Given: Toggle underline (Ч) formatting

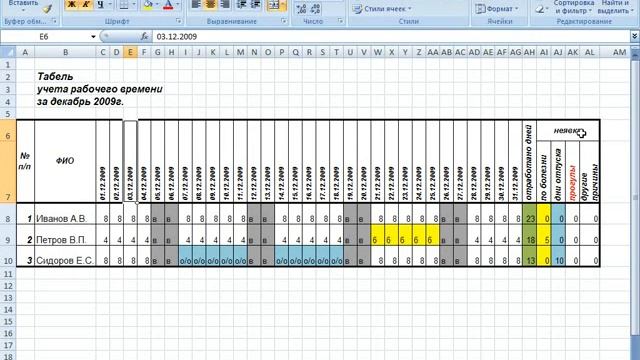Looking at the screenshot, I should pyautogui.click(x=100, y=4).
